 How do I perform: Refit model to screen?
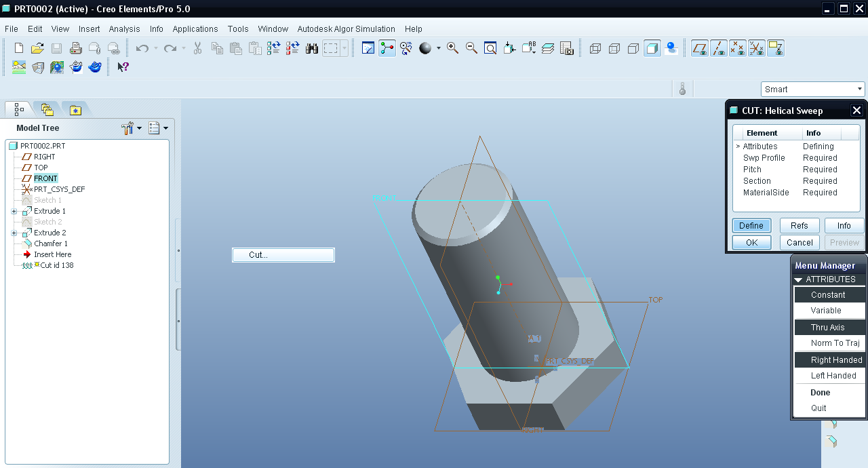click(x=490, y=48)
